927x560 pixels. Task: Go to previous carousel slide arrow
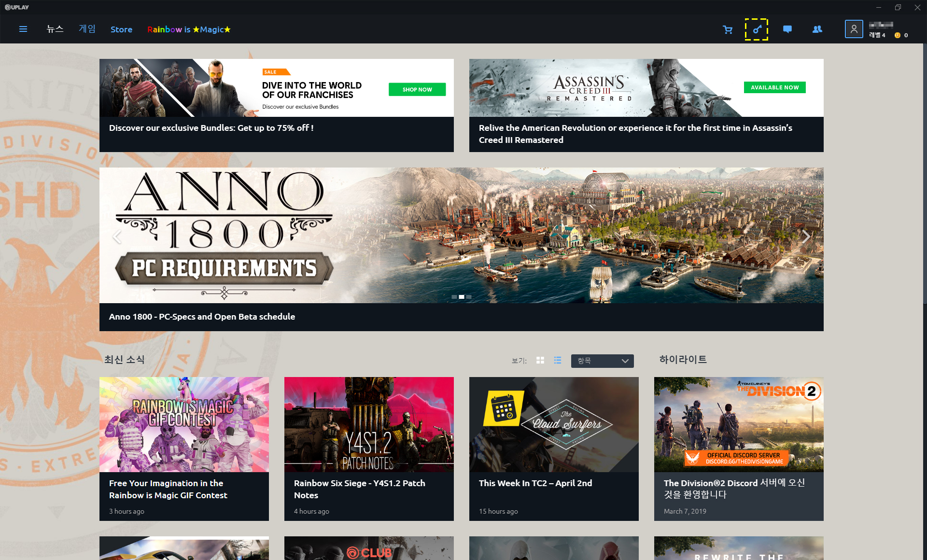point(117,237)
